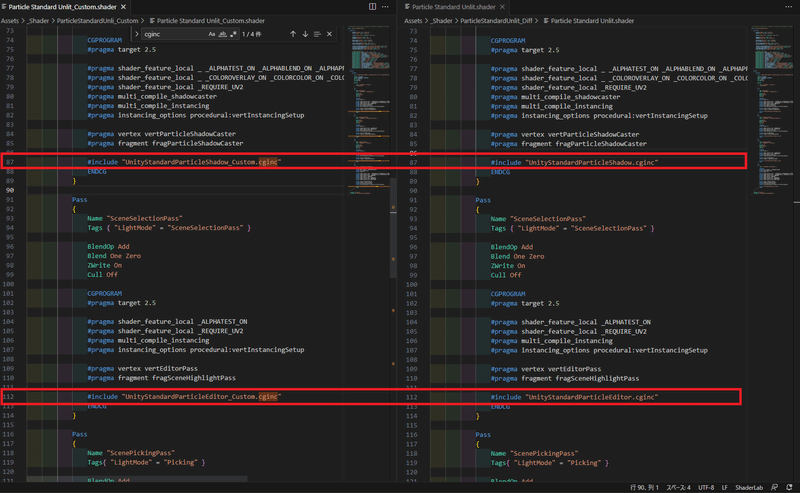Change encoding via UTF-8 status item
The width and height of the screenshot is (800, 493).
pyautogui.click(x=706, y=488)
